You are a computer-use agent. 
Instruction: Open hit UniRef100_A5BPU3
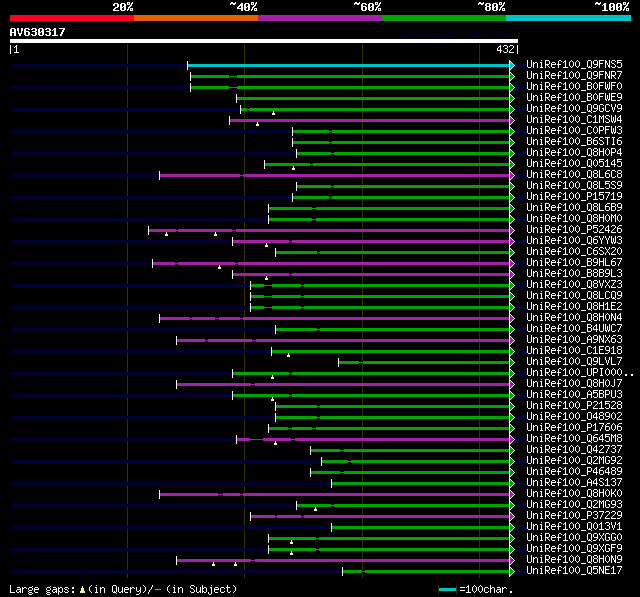(574, 395)
